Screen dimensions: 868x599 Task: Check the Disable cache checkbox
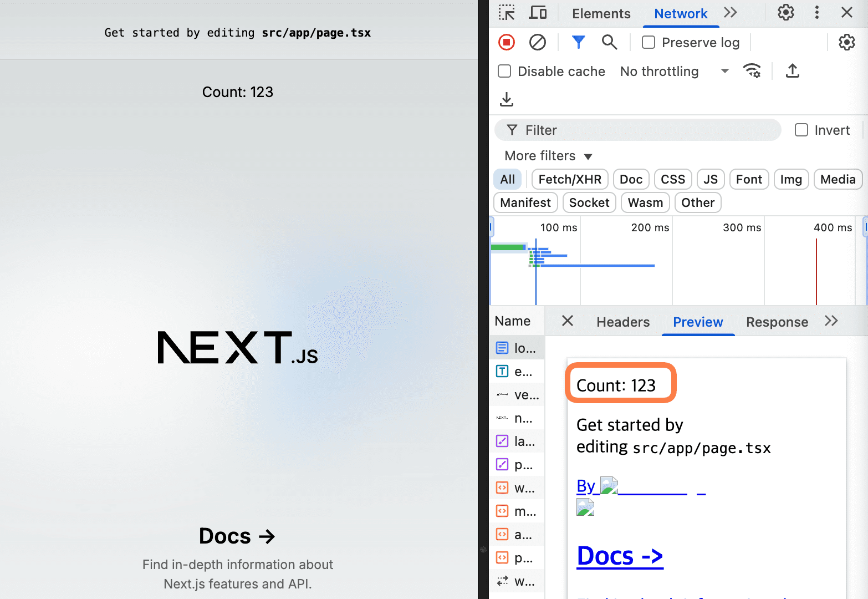pyautogui.click(x=504, y=72)
